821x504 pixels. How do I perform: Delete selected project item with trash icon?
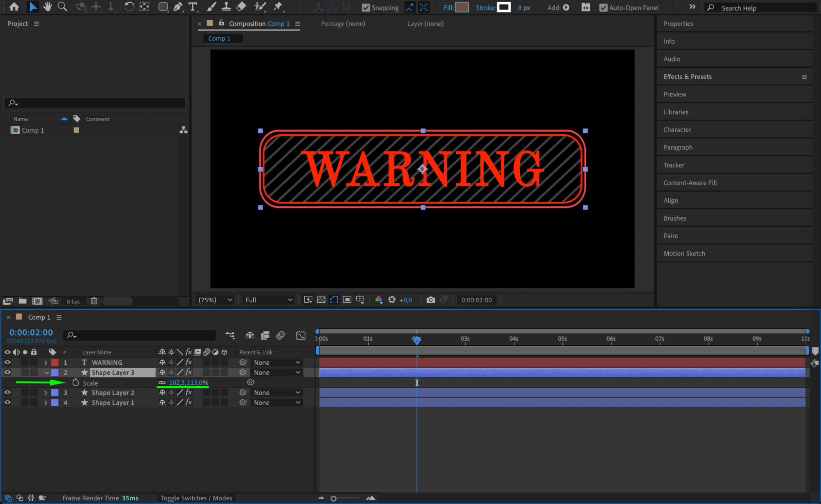[94, 301]
